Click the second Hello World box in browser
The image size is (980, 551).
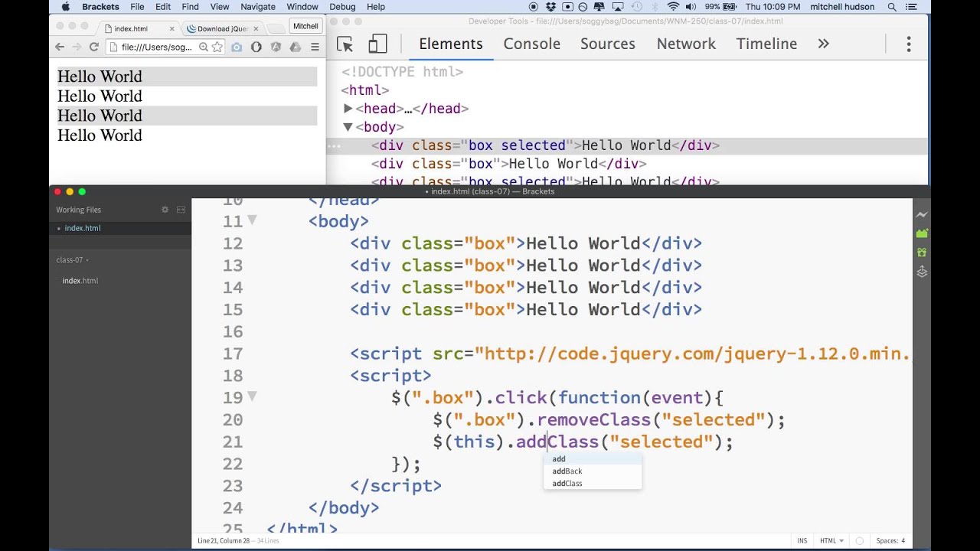coord(187,96)
